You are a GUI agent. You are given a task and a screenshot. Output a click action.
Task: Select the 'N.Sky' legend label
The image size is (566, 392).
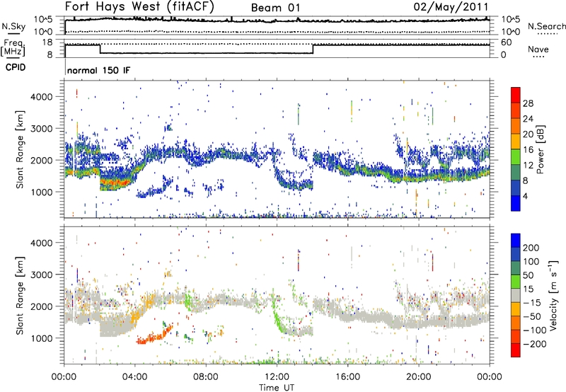pos(13,26)
